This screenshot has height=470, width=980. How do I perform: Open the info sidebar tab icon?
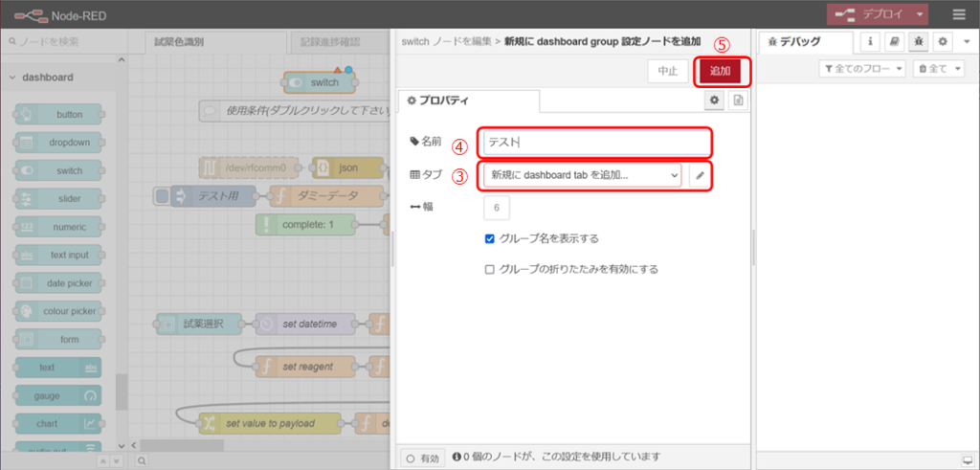coord(871,42)
